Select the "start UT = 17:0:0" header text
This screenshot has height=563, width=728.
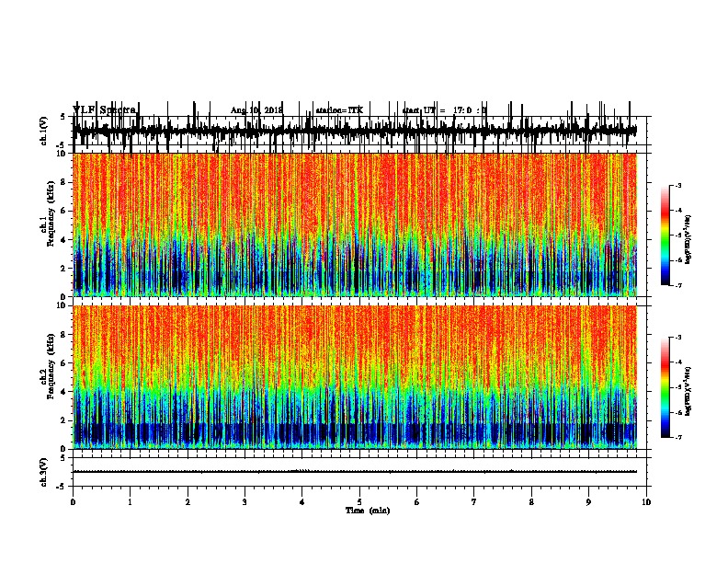tap(444, 110)
